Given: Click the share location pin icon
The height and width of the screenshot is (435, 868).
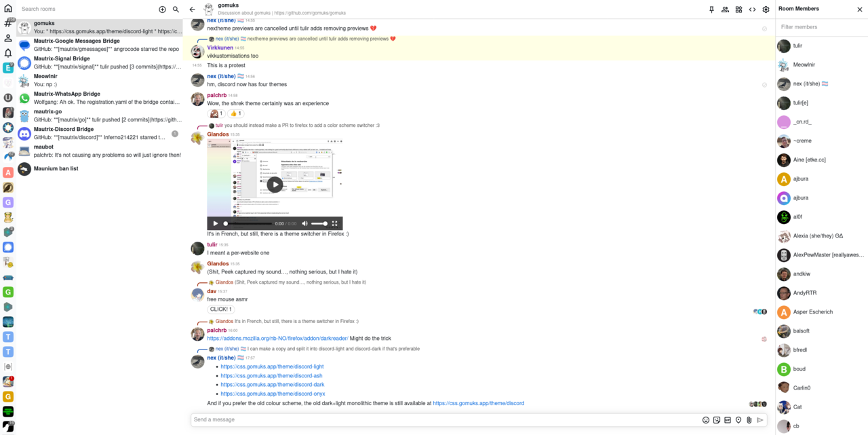Looking at the screenshot, I should [738, 420].
